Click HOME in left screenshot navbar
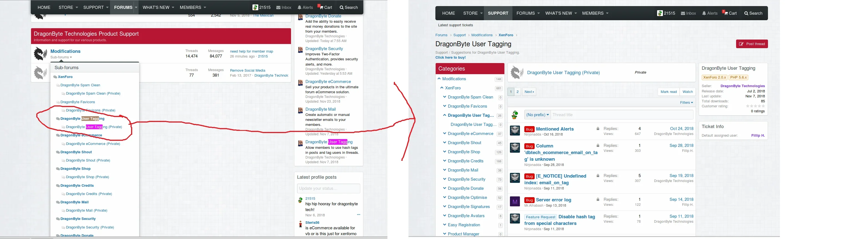Viewport: 868px width, 239px height. tap(44, 7)
